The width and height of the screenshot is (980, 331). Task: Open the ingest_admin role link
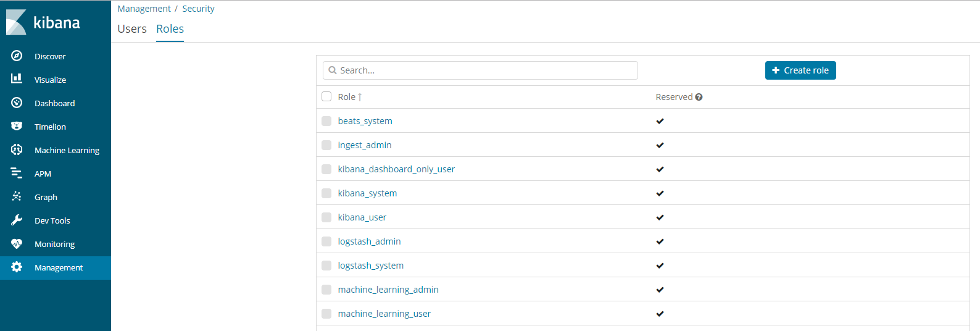(x=365, y=145)
